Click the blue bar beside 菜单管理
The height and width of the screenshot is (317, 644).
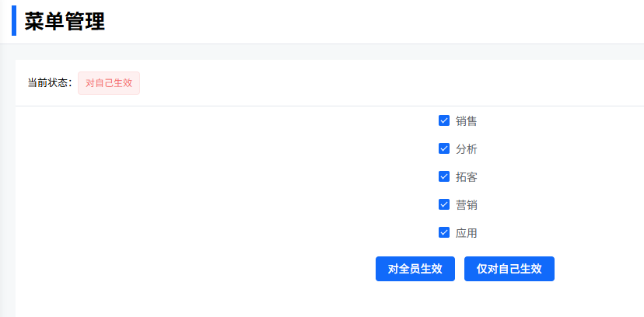(14, 21)
